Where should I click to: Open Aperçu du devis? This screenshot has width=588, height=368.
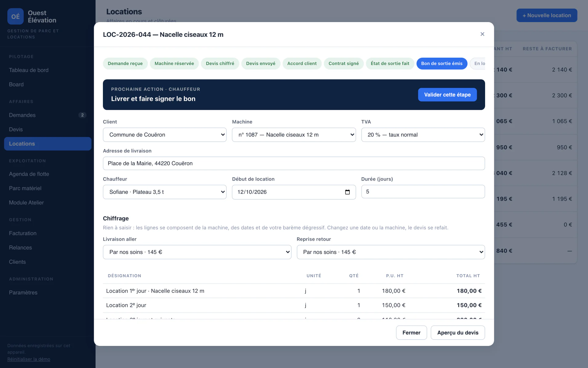click(458, 333)
